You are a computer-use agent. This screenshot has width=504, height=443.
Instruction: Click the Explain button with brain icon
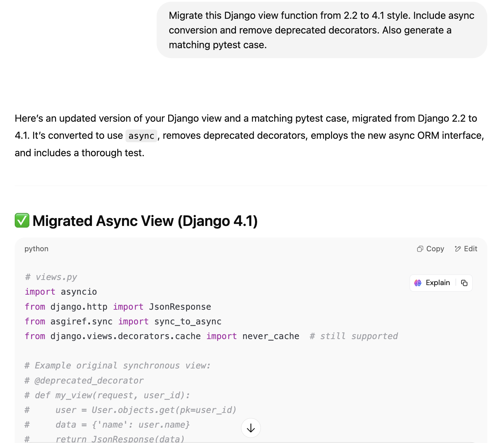(432, 283)
